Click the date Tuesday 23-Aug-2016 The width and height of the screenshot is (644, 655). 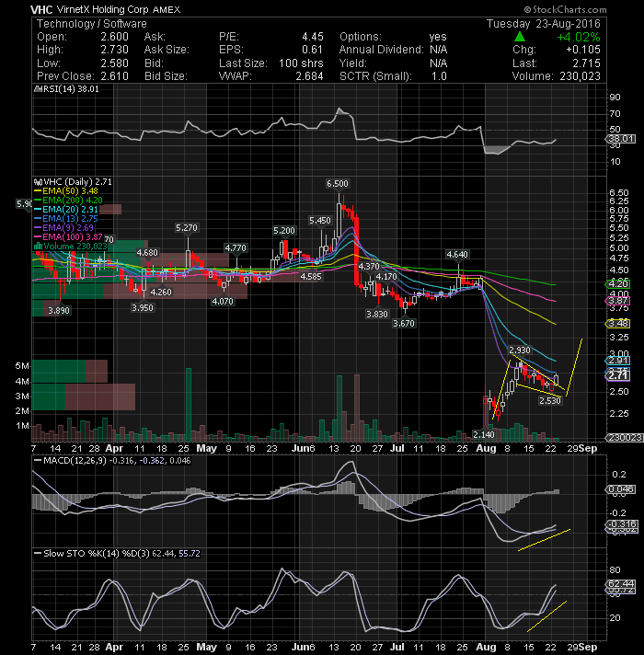(544, 24)
